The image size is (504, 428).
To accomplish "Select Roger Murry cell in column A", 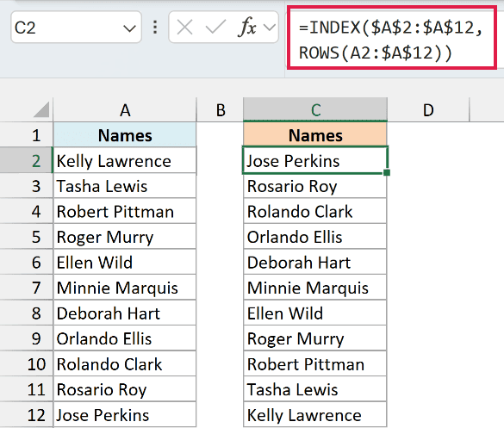I will (x=125, y=237).
